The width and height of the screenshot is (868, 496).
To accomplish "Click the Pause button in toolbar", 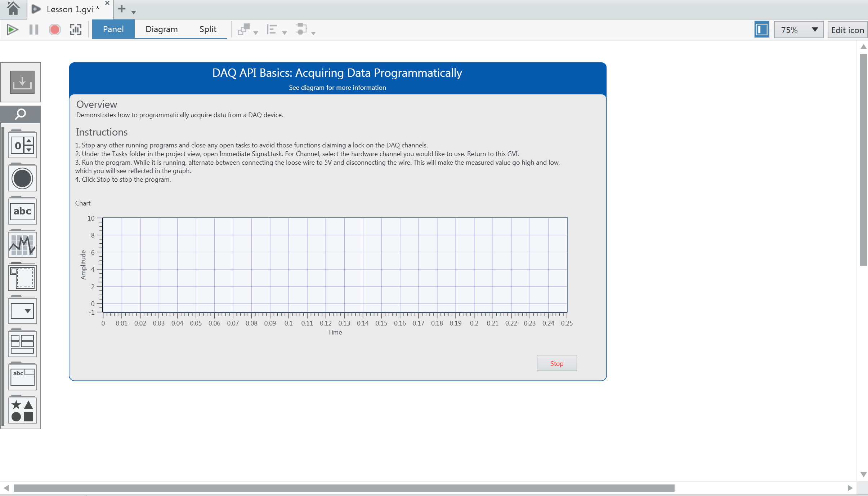I will pos(34,30).
